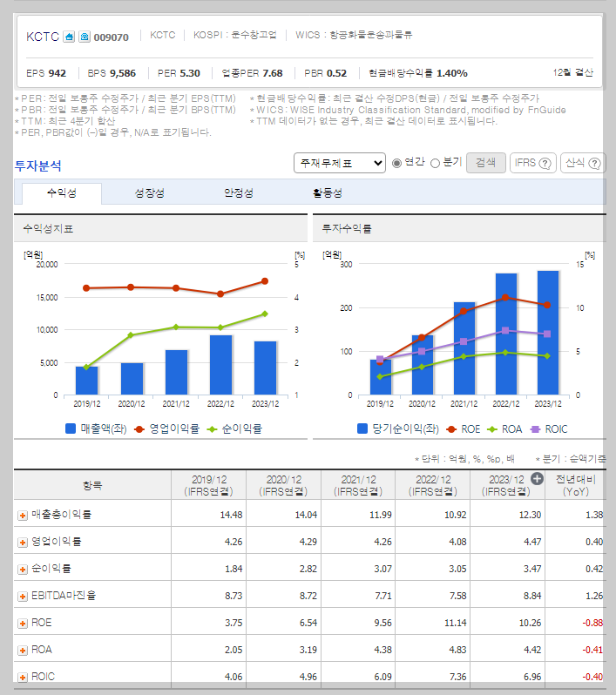The image size is (616, 695).
Task: Click the 항목 column header
Action: tap(92, 485)
